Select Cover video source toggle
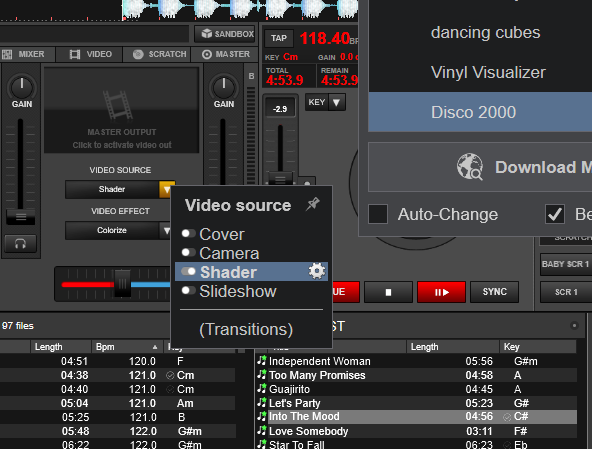Viewport: 592px width, 449px height. (x=188, y=234)
